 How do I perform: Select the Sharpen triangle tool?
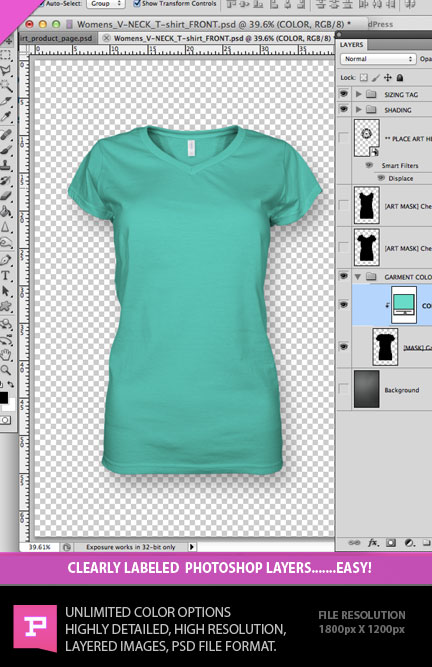pyautogui.click(x=6, y=227)
